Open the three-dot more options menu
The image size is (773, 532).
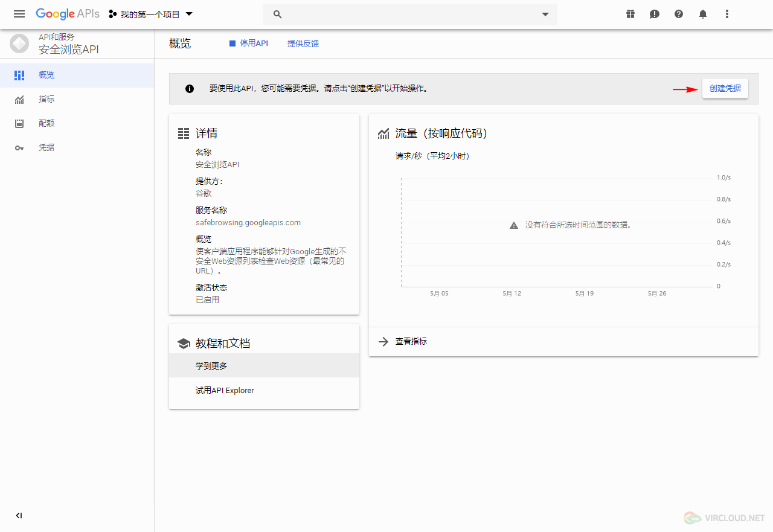coord(727,14)
